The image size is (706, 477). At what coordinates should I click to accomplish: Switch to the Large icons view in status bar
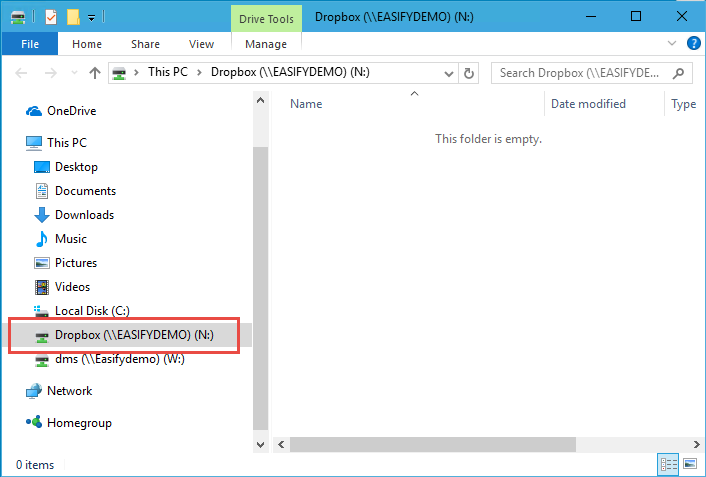click(689, 464)
